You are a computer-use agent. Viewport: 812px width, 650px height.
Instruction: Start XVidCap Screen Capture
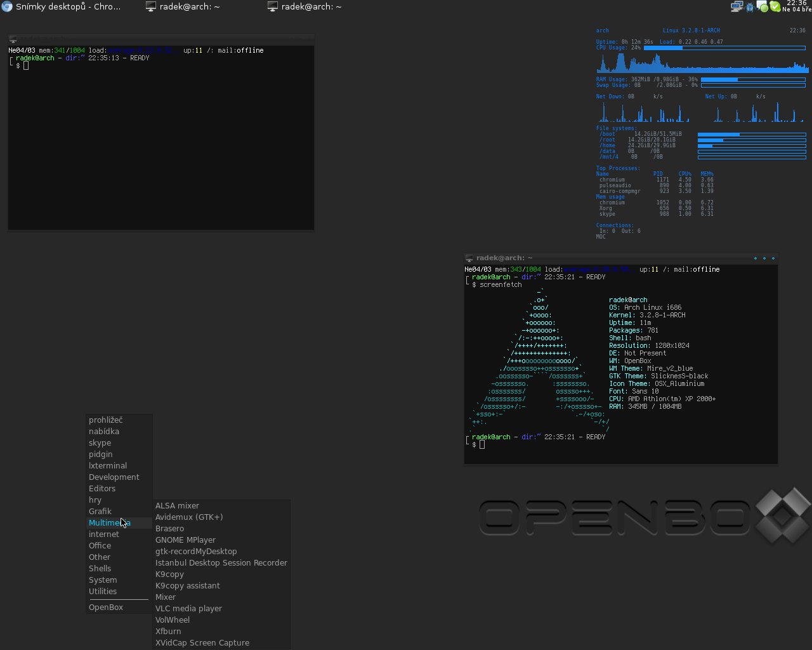click(x=222, y=643)
